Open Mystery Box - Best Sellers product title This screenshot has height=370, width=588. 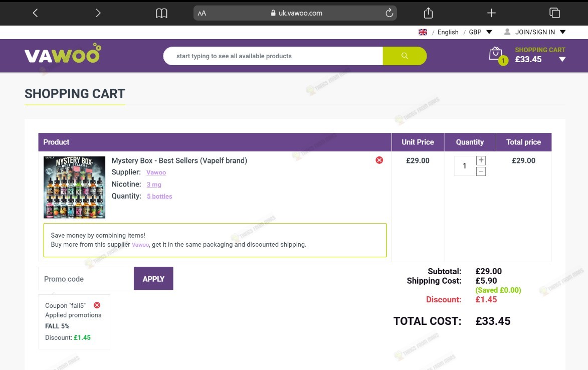coord(179,160)
